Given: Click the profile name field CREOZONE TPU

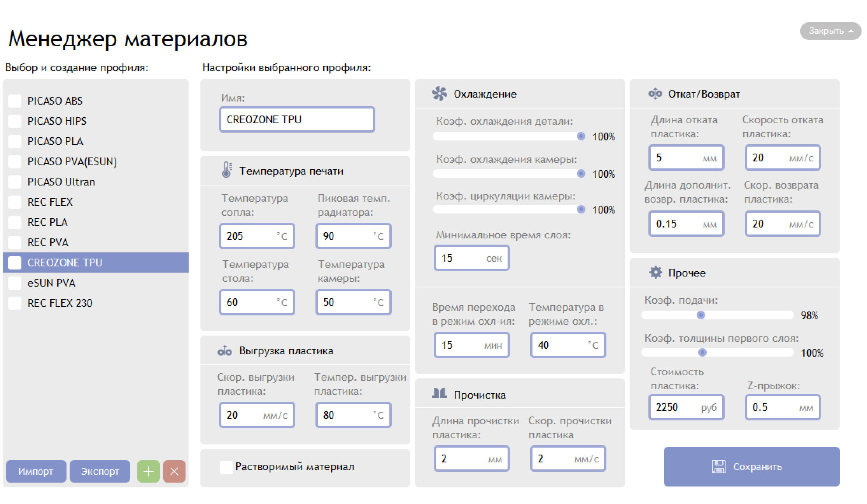Looking at the screenshot, I should click(297, 119).
